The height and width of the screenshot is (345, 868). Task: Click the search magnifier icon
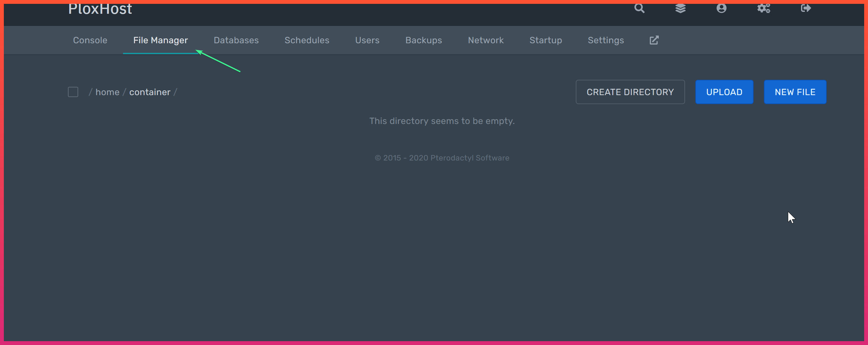click(639, 8)
